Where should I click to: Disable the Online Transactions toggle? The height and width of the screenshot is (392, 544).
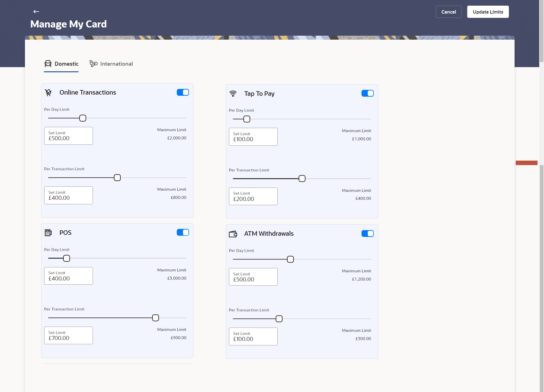(183, 92)
